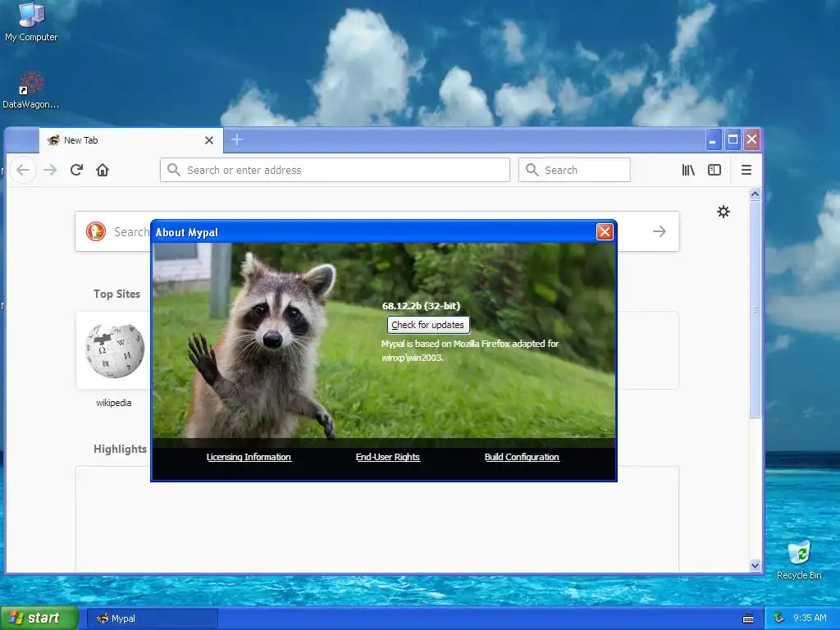The height and width of the screenshot is (630, 840).
Task: Click the tray icon beside the clock
Action: coord(778,618)
